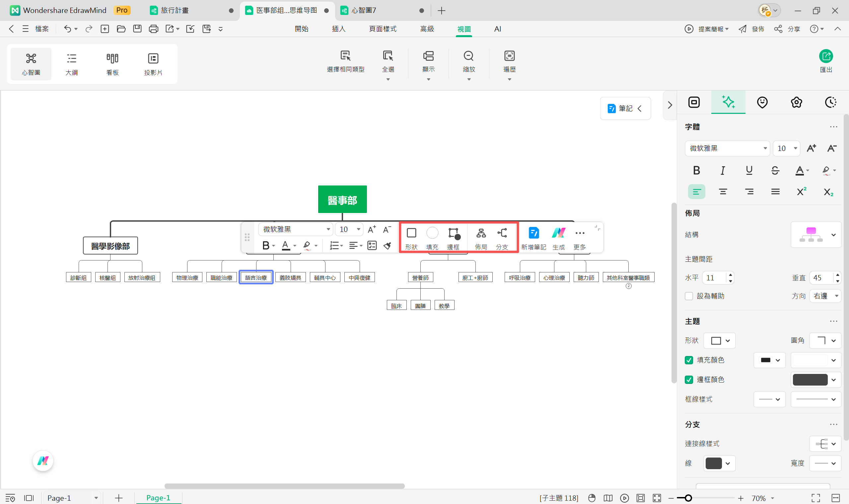Switch to the 心智圖7 document tab
Screen dimensions: 849x504
click(x=363, y=11)
